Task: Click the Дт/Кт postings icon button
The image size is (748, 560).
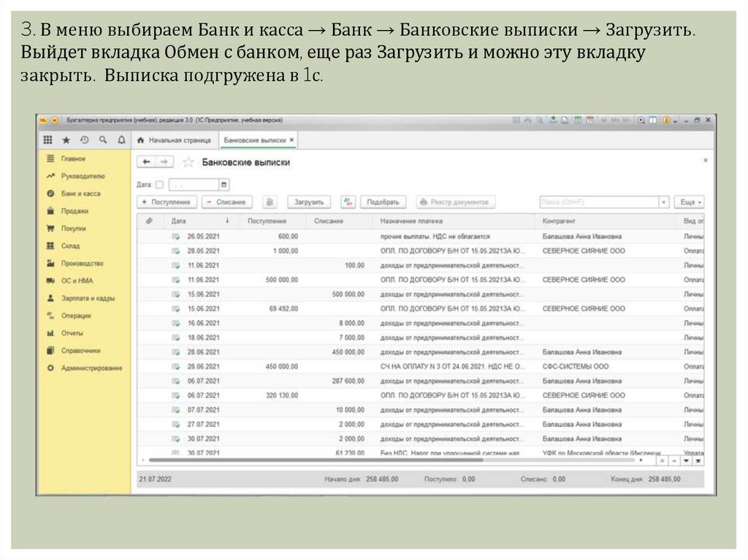Action: click(348, 202)
